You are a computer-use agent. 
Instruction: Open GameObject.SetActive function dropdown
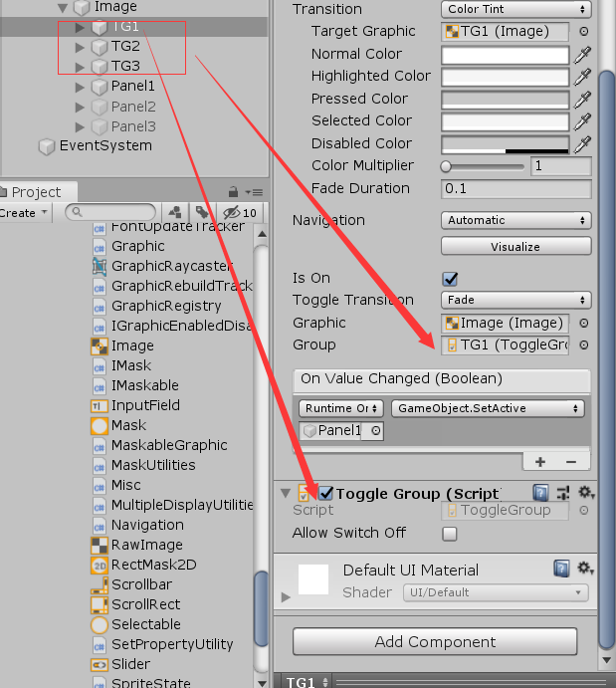point(488,408)
